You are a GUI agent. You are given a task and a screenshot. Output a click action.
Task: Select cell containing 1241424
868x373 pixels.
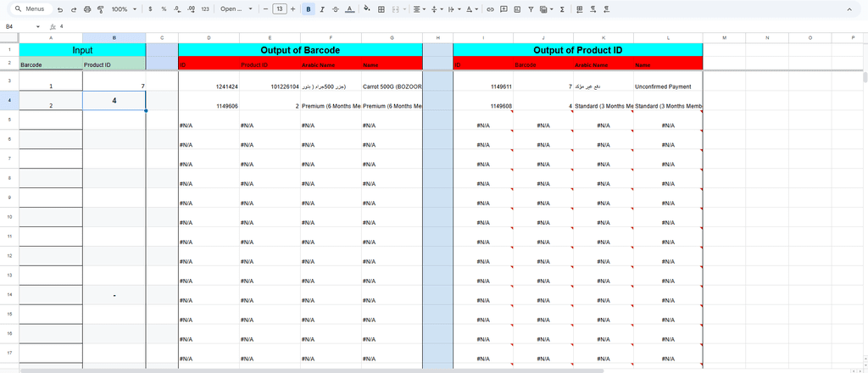[x=209, y=81]
